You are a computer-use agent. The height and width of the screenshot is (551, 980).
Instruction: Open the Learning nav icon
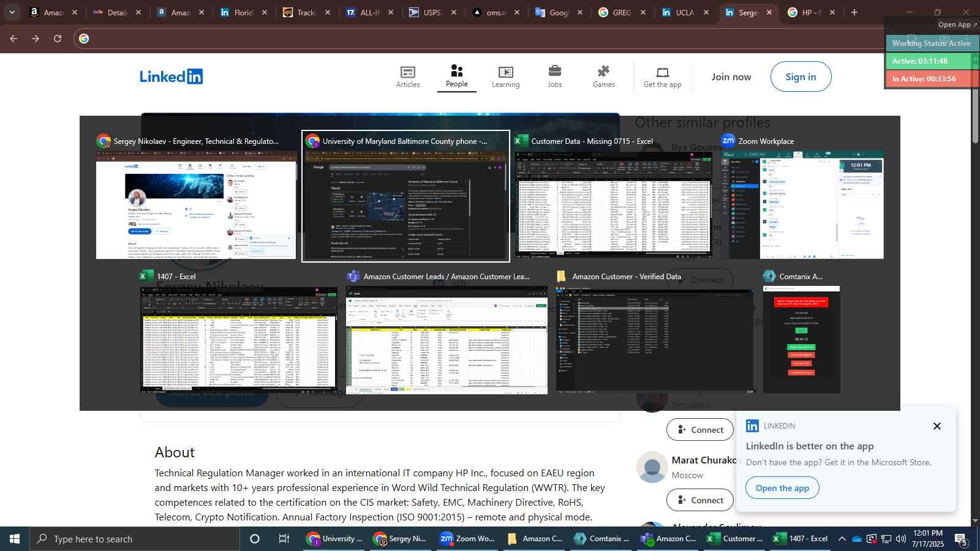[x=505, y=77]
